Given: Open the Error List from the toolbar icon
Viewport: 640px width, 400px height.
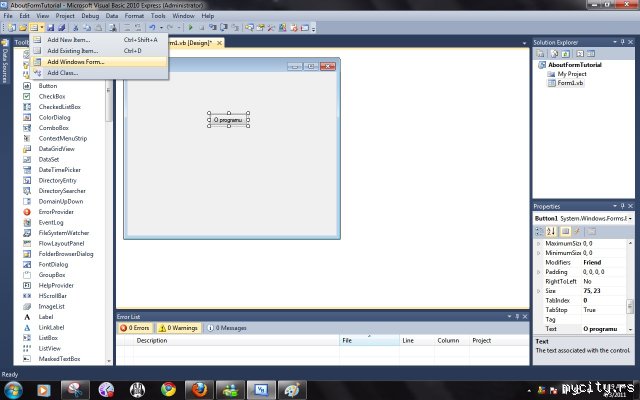Looking at the screenshot, I should [293, 28].
